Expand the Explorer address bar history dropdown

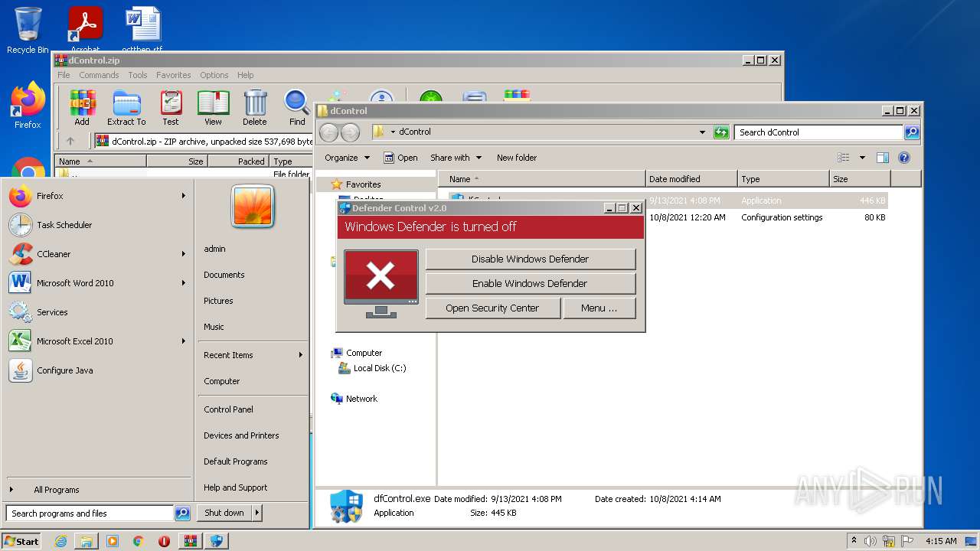702,132
